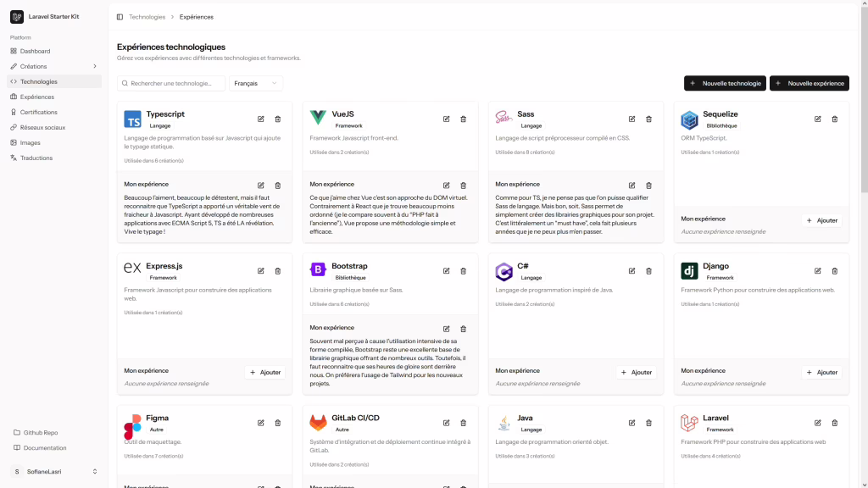This screenshot has width=868, height=488.
Task: Edit the Typescript technology
Action: [x=261, y=119]
